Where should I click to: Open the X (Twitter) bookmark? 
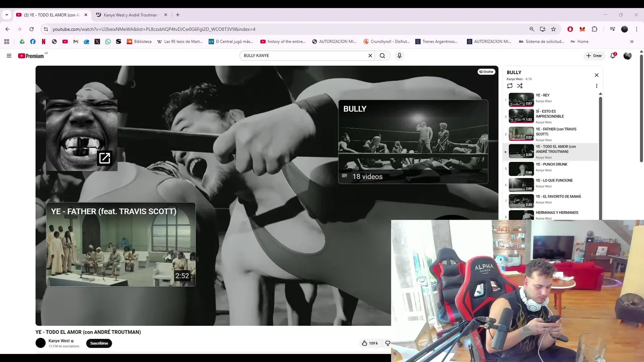coord(97,42)
